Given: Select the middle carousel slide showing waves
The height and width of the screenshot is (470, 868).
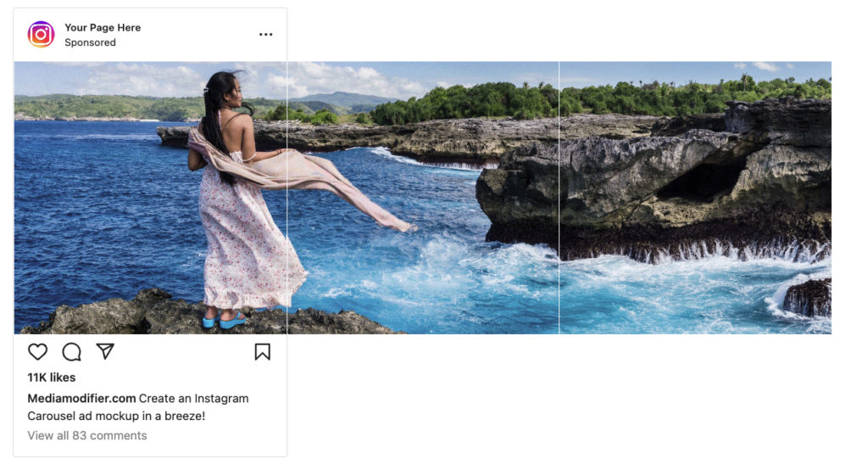Looking at the screenshot, I should pyautogui.click(x=423, y=198).
